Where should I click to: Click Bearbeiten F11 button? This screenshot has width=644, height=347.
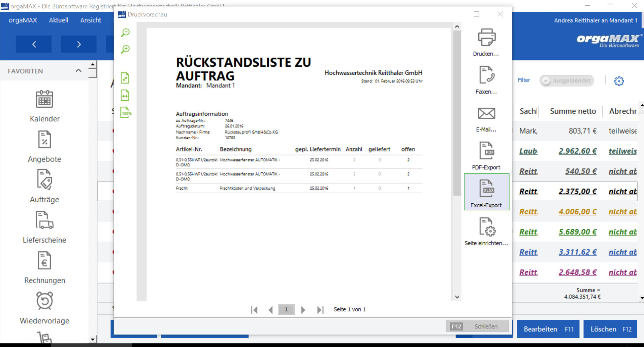[x=548, y=329]
